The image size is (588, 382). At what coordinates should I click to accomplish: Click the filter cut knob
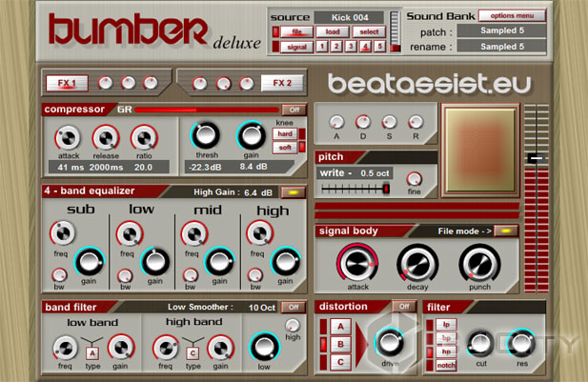pyautogui.click(x=480, y=343)
